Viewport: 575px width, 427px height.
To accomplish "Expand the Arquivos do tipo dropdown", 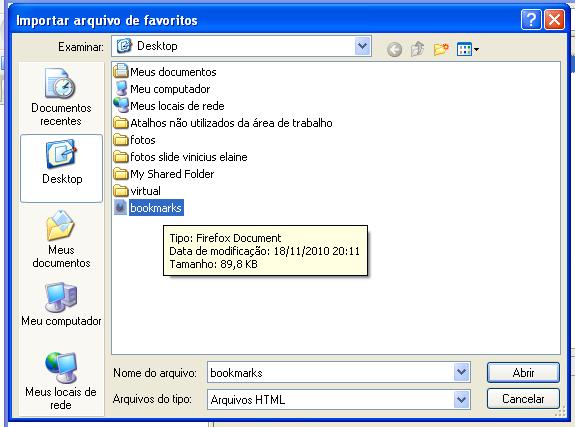I will coord(461,399).
